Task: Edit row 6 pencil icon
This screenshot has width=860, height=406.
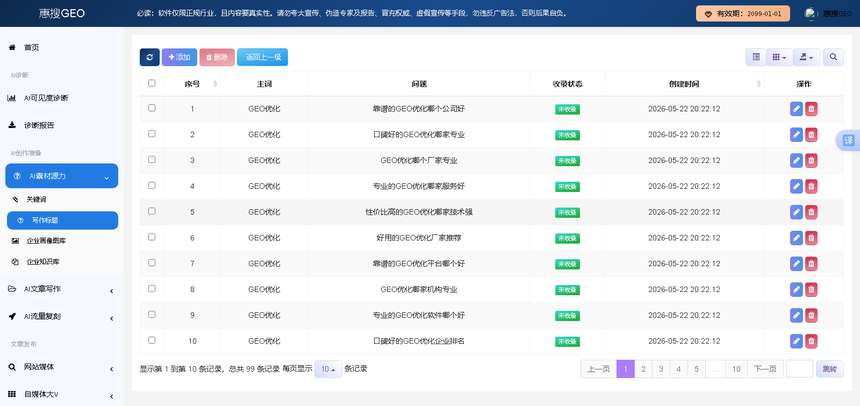Action: click(x=796, y=238)
